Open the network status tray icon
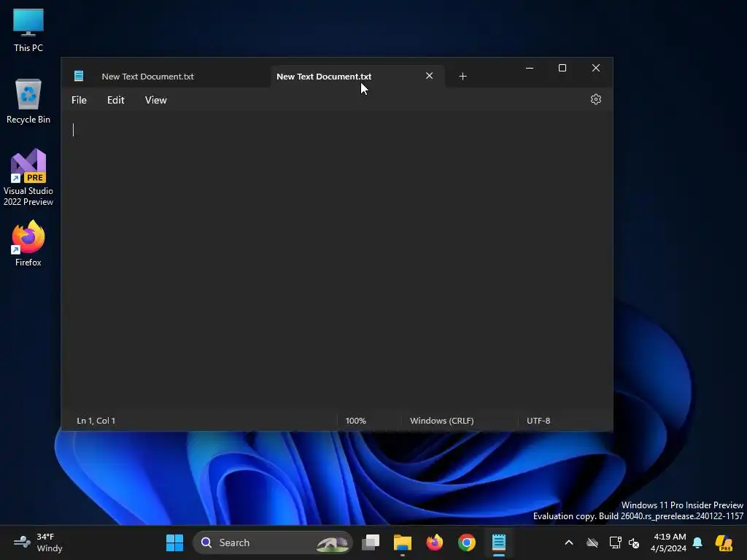 [615, 542]
